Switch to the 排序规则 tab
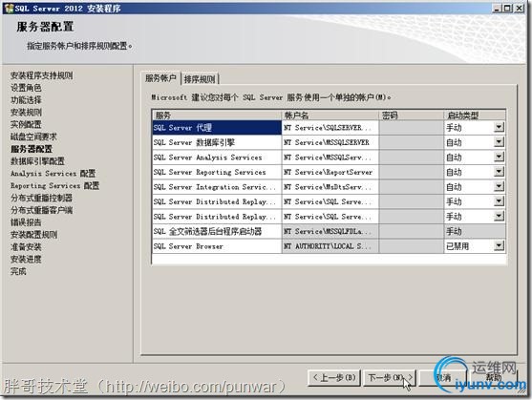This screenshot has width=532, height=400. click(200, 79)
